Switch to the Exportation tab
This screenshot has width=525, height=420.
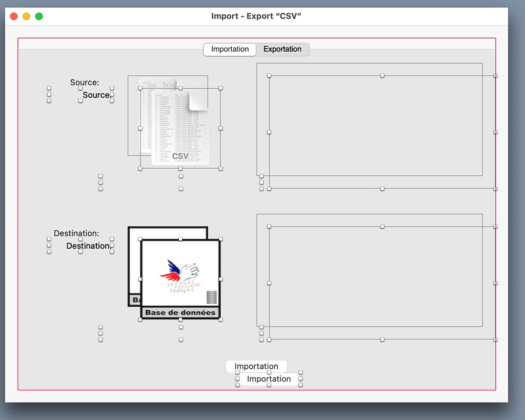[x=282, y=49]
